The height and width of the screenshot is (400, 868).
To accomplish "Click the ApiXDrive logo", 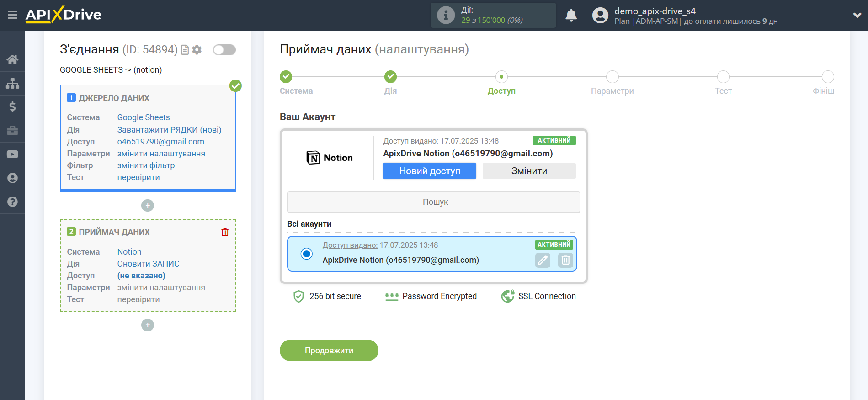I will click(63, 15).
